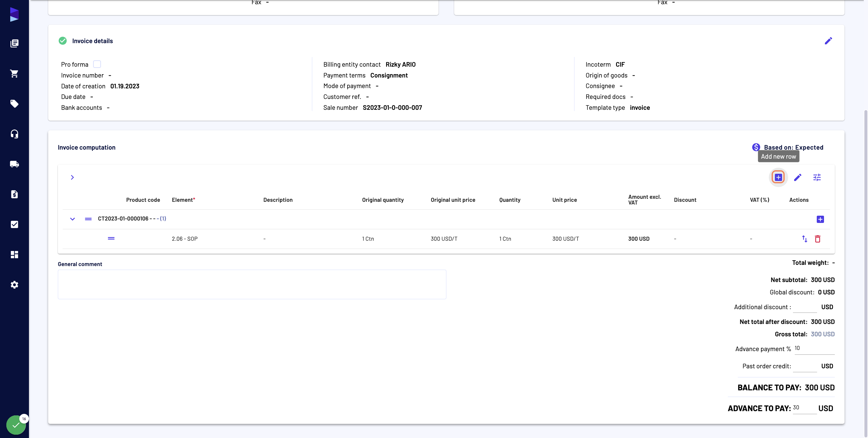Click the dollar icon beside Based on: Expected
The height and width of the screenshot is (438, 868).
(x=756, y=147)
